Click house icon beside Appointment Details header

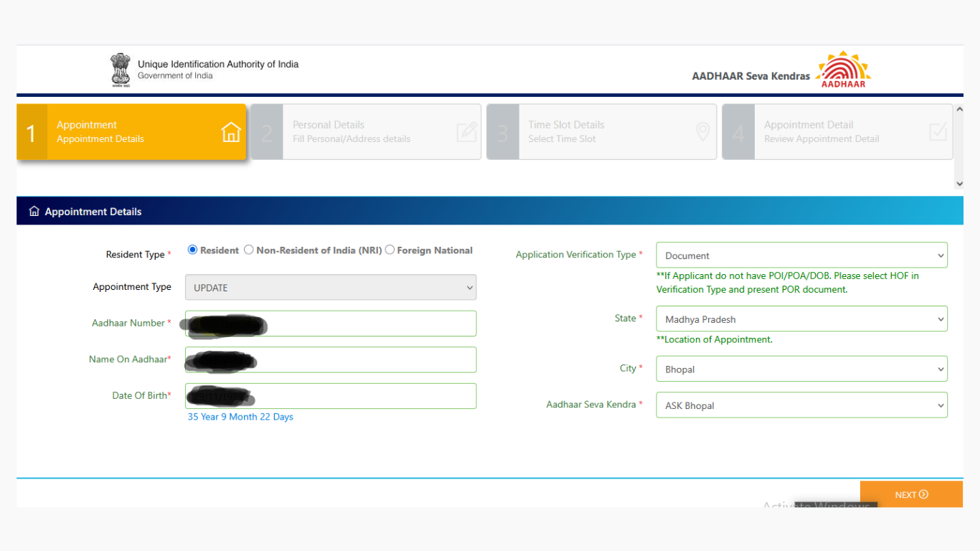[x=34, y=212]
